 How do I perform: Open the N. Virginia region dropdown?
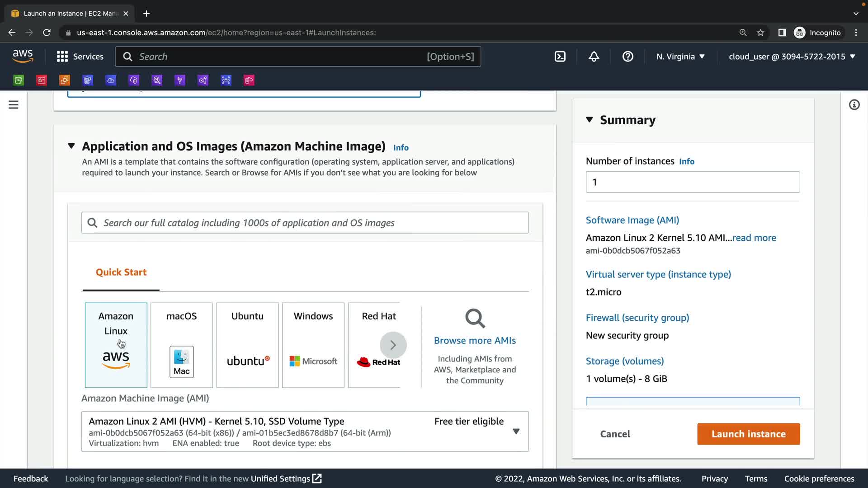click(x=680, y=56)
